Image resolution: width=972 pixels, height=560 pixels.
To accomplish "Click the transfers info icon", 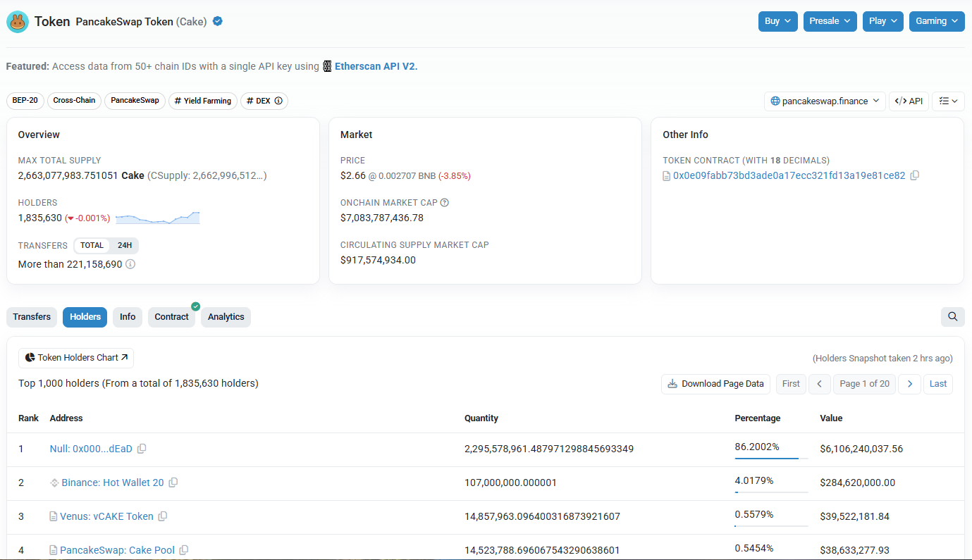I will [130, 264].
